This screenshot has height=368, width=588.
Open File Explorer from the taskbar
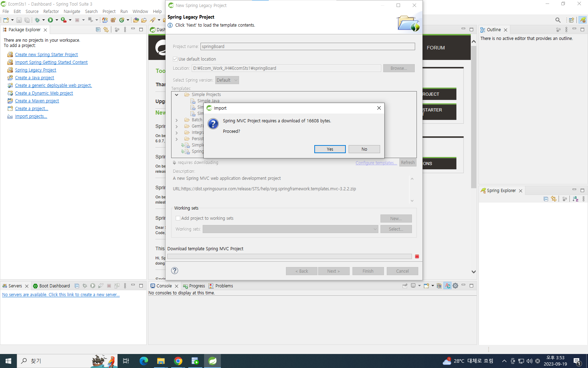tap(161, 361)
